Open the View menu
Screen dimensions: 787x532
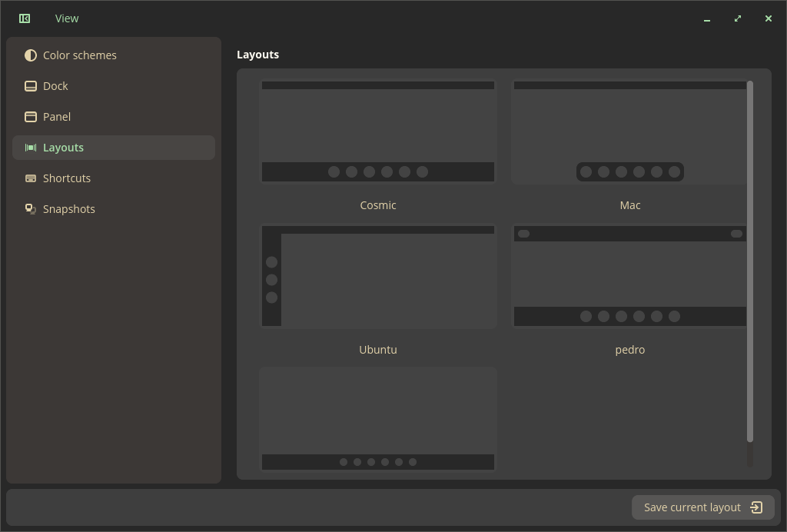pos(66,18)
